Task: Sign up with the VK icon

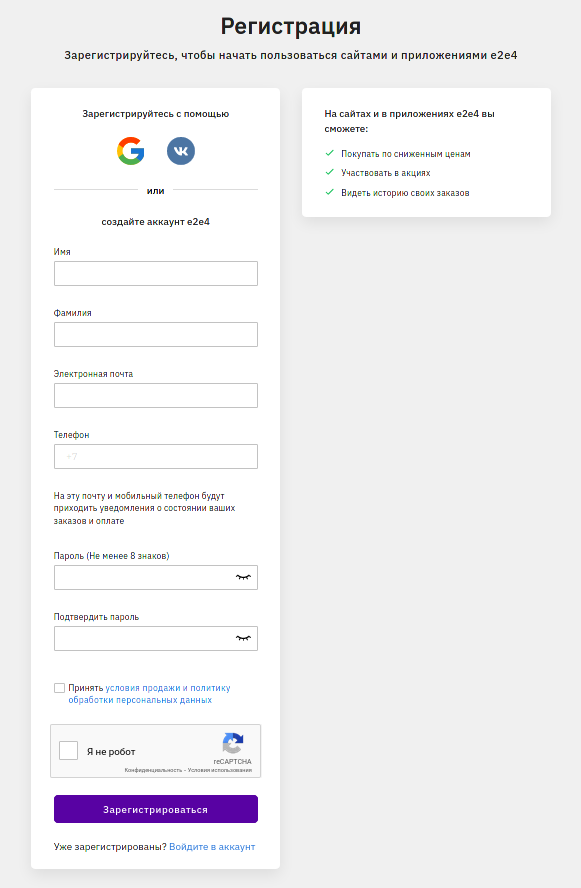Action: [181, 151]
